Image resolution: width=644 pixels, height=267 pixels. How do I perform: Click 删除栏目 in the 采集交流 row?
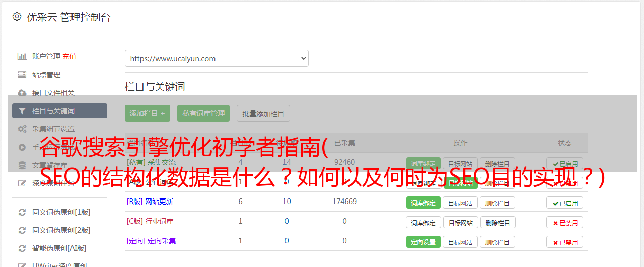coord(497,164)
